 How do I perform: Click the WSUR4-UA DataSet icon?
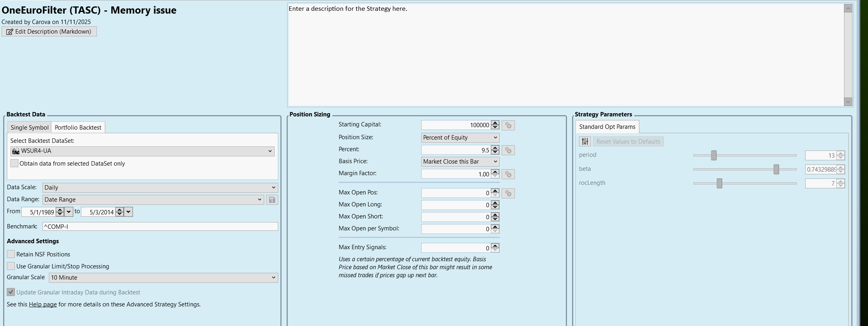tap(16, 151)
